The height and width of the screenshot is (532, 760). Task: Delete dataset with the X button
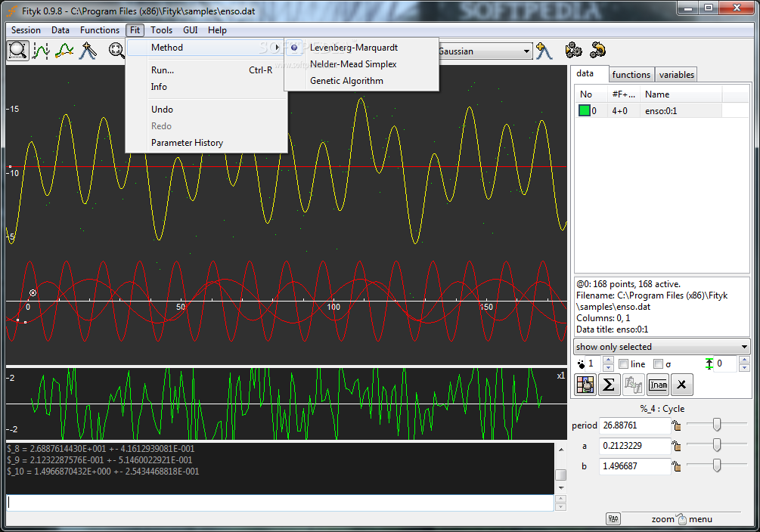click(x=681, y=385)
